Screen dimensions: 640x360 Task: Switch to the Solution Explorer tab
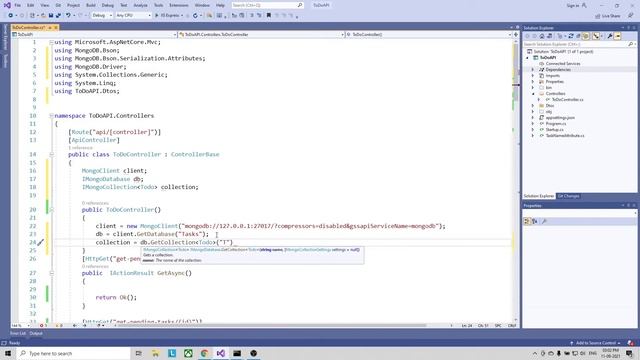tap(539, 196)
